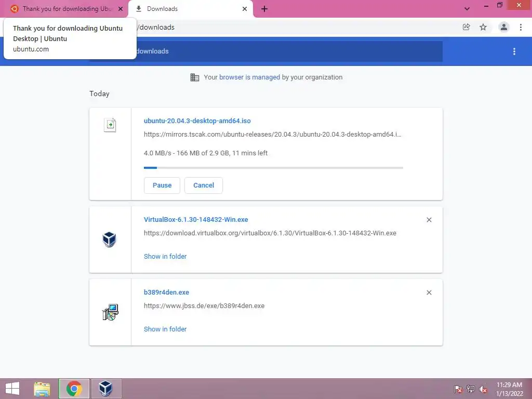This screenshot has height=399, width=532.
Task: Open the Chrome profile avatar
Action: (504, 27)
